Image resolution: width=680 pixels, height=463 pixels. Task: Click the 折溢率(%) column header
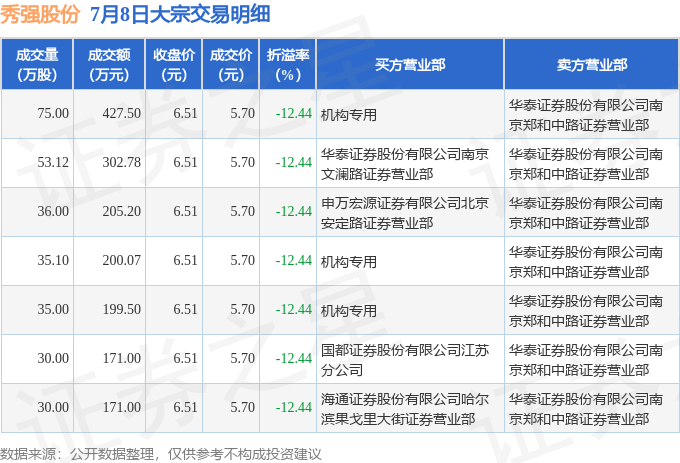point(288,64)
